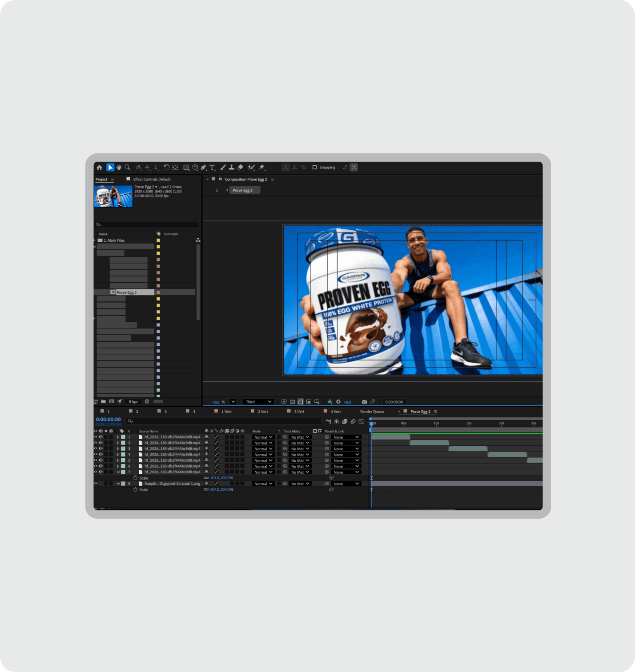635x672 pixels.
Task: Open the Track Matte dropdown for layer 4
Action: [300, 455]
